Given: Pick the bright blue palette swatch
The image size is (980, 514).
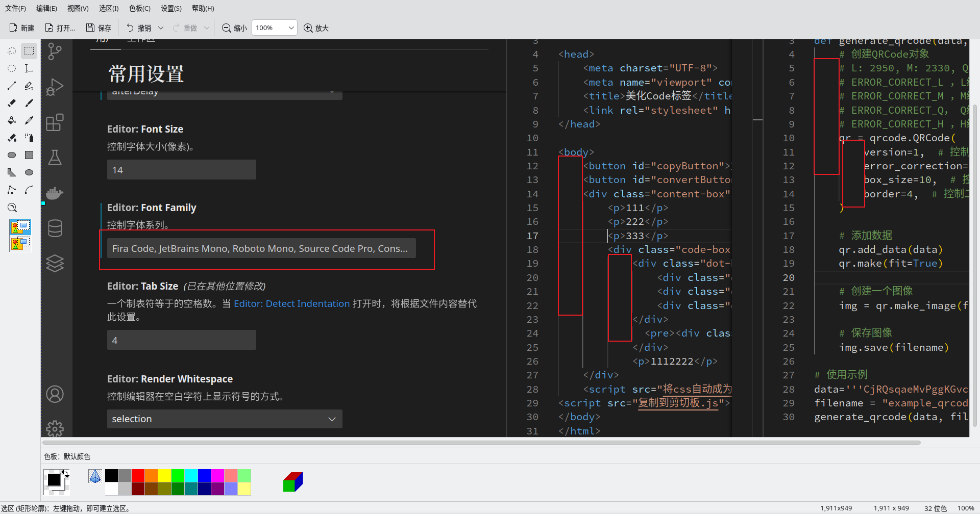Looking at the screenshot, I should point(204,476).
